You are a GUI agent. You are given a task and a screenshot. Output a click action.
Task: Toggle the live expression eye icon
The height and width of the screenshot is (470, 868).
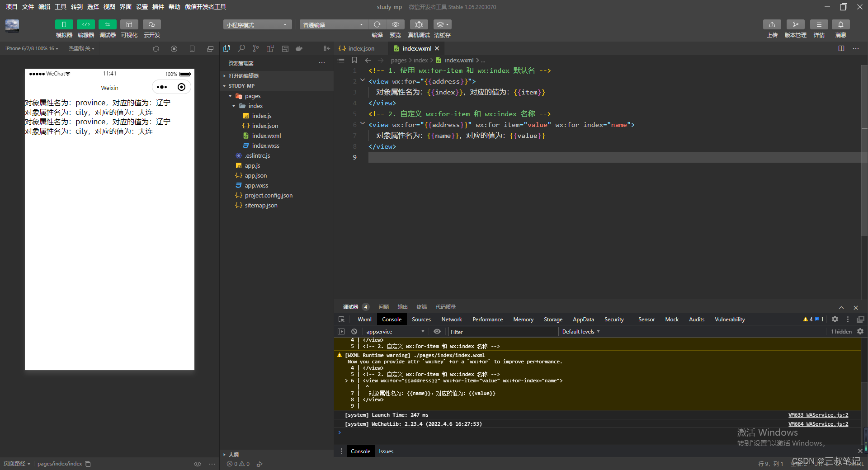point(437,332)
